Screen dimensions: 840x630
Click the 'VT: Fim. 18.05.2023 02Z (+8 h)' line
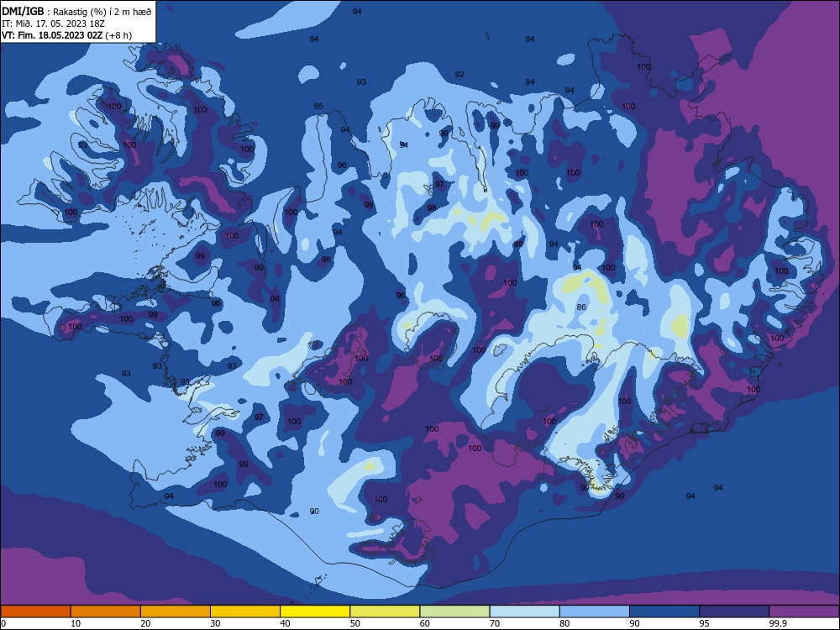67,35
